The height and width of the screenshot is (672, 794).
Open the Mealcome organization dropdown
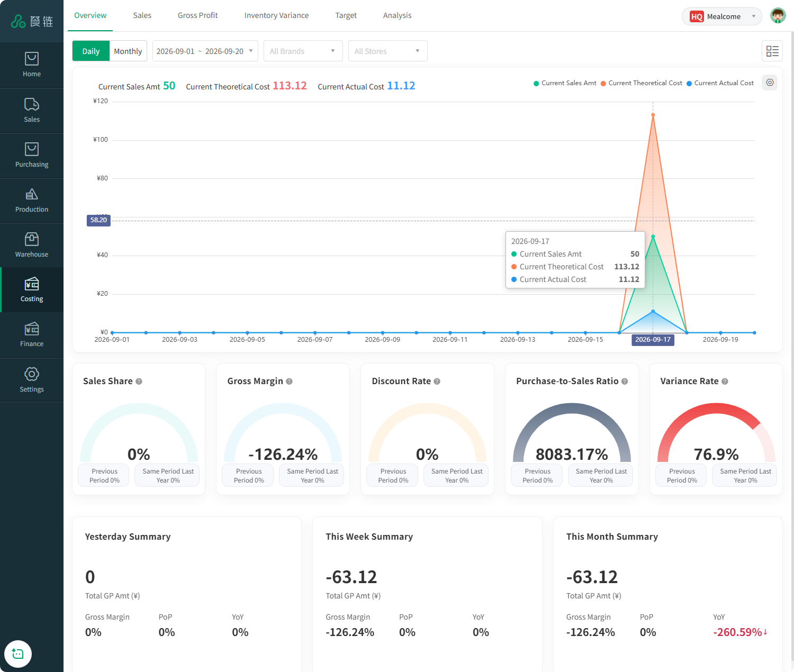click(722, 16)
